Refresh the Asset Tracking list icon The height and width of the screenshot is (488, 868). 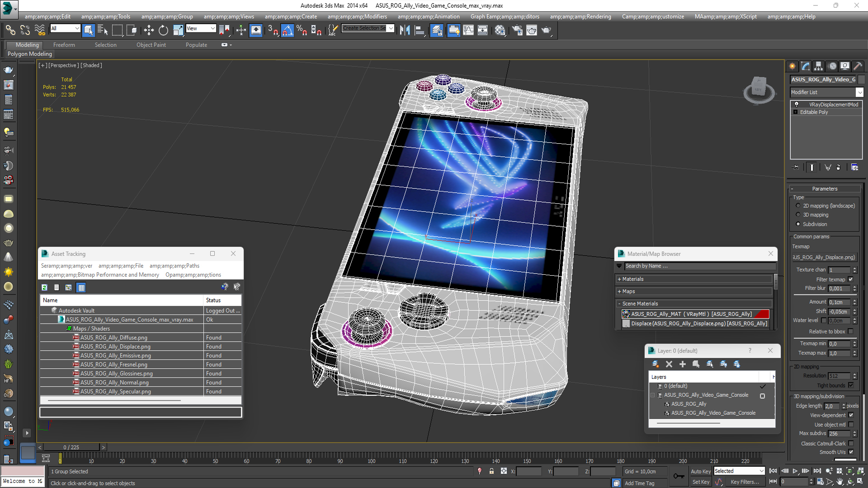(44, 287)
